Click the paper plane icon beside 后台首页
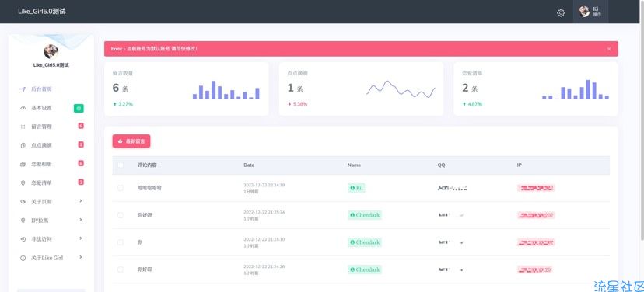The image size is (644, 292). click(23, 89)
